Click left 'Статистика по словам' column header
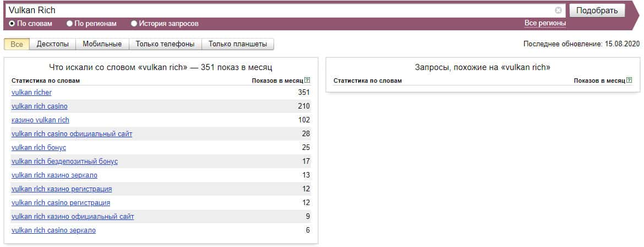Viewport: 644px width, 247px height. tap(46, 80)
